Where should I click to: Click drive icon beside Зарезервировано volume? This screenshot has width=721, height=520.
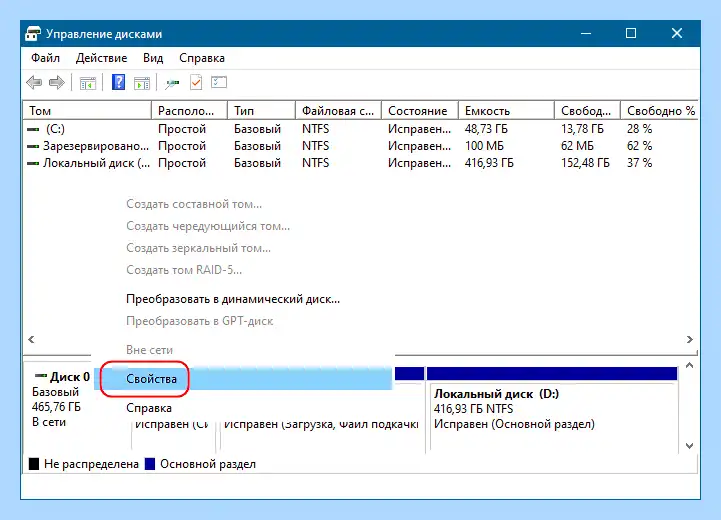click(x=33, y=146)
